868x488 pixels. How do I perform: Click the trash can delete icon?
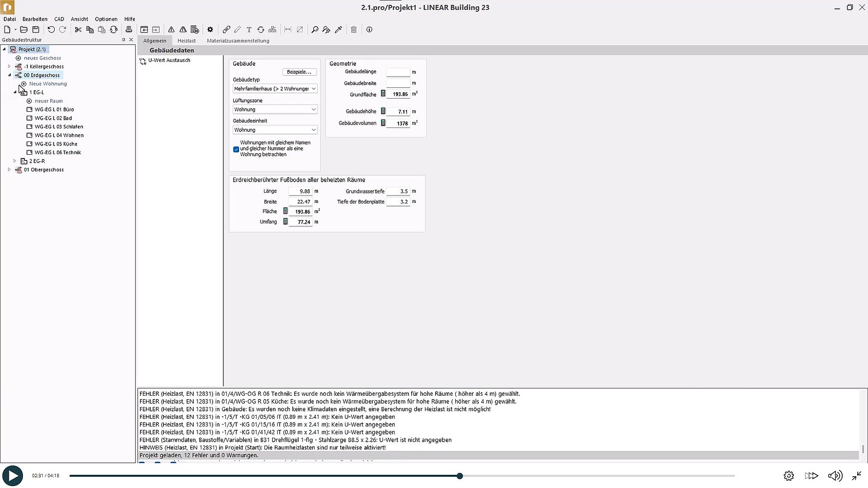[x=354, y=30]
